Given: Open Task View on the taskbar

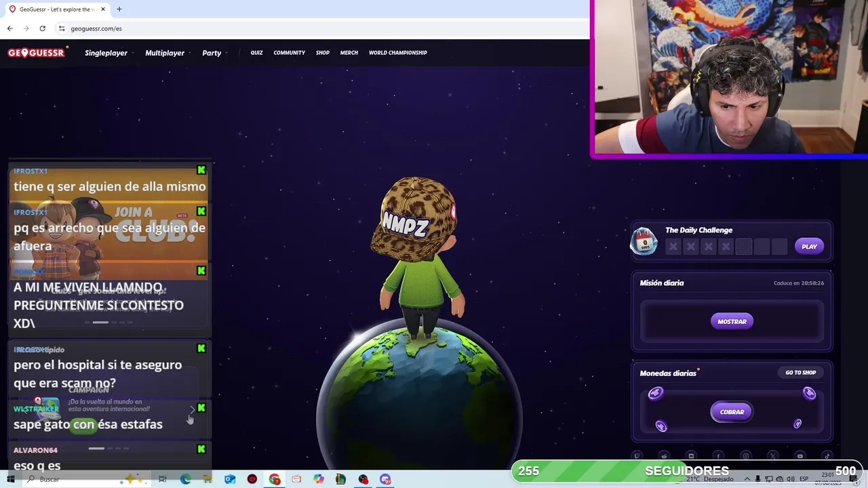Looking at the screenshot, I should point(163,479).
